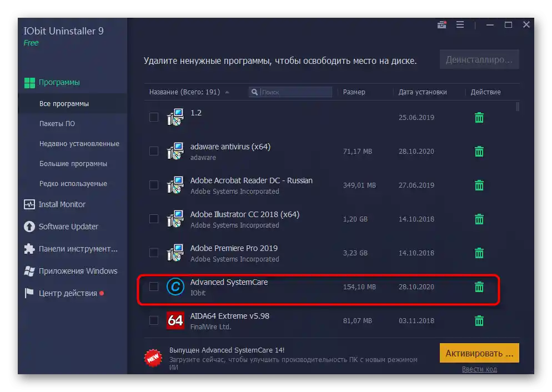The height and width of the screenshot is (392, 552).
Task: Click the puzzle piece toolbars icon
Action: pyautogui.click(x=29, y=248)
